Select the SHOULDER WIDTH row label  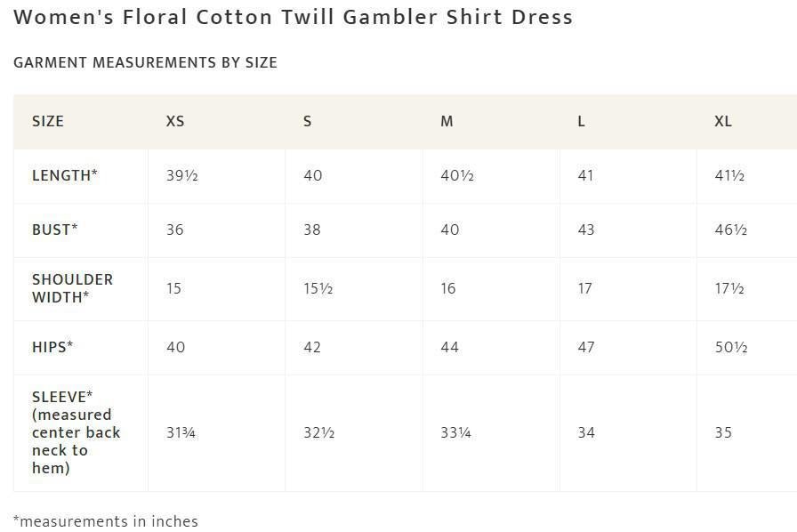click(72, 288)
